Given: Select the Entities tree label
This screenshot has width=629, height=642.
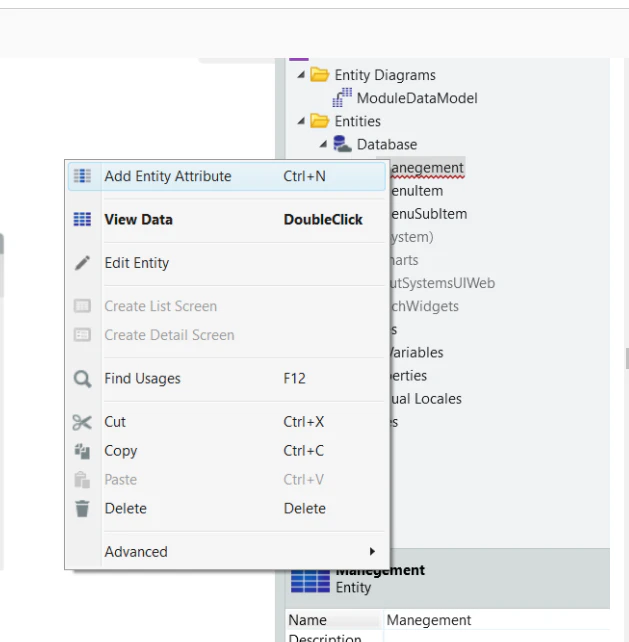Looking at the screenshot, I should pyautogui.click(x=357, y=121).
